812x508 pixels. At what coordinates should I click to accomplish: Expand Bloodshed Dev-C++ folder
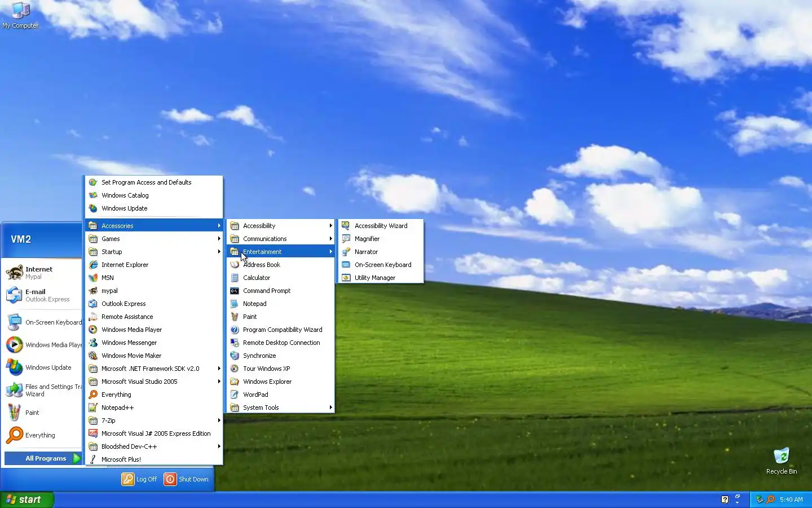(x=154, y=446)
